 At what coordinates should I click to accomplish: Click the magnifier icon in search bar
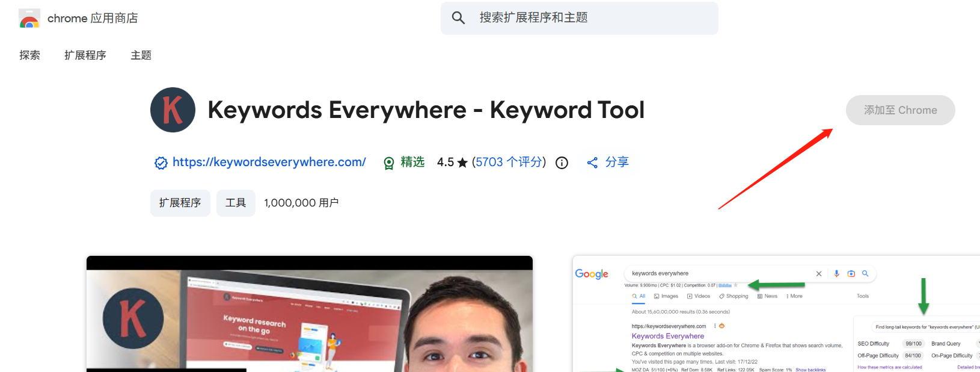tap(458, 18)
